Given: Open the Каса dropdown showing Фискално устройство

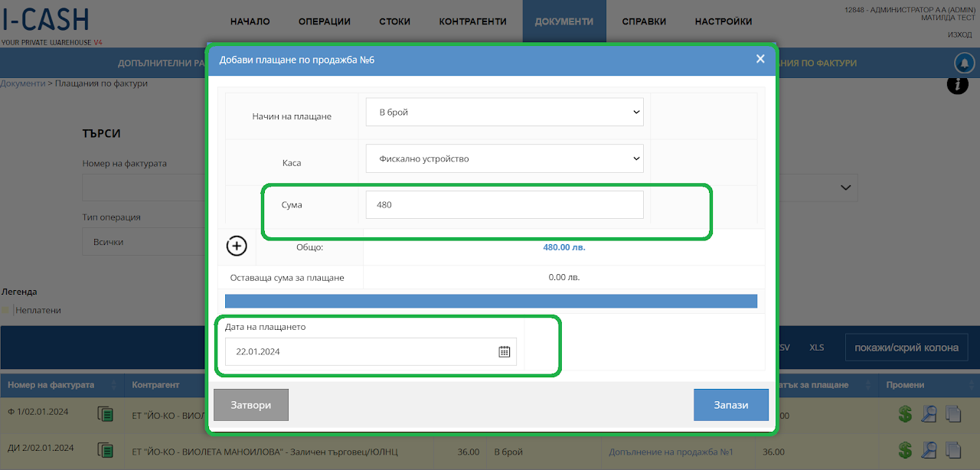Looking at the screenshot, I should (x=505, y=158).
